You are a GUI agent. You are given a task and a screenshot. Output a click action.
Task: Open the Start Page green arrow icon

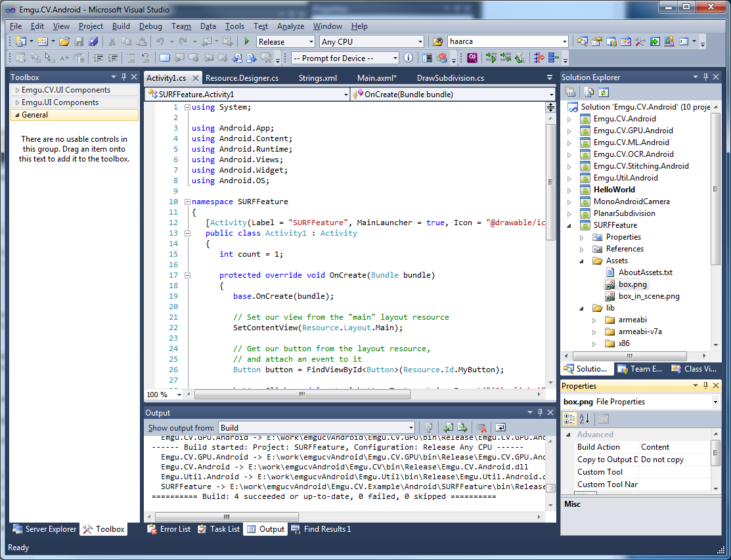(655, 41)
